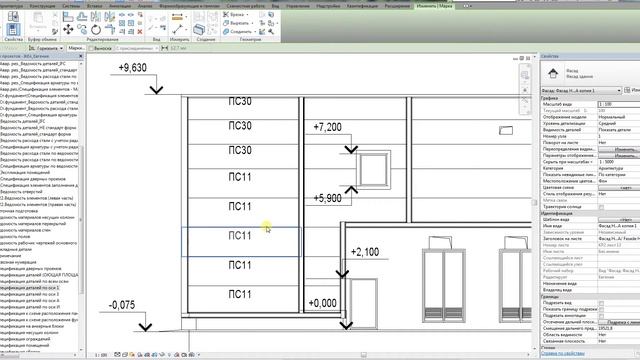
Task: Open the Системы ribbon tab
Action: (71, 6)
